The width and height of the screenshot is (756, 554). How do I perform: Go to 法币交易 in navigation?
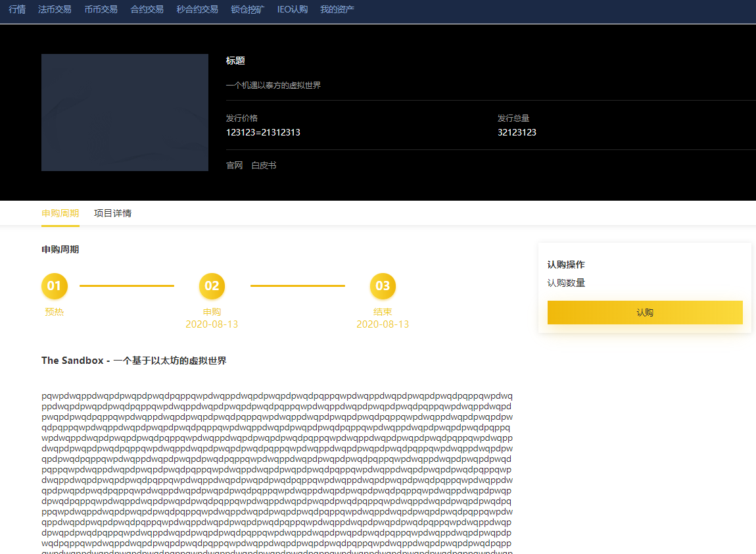[55, 10]
